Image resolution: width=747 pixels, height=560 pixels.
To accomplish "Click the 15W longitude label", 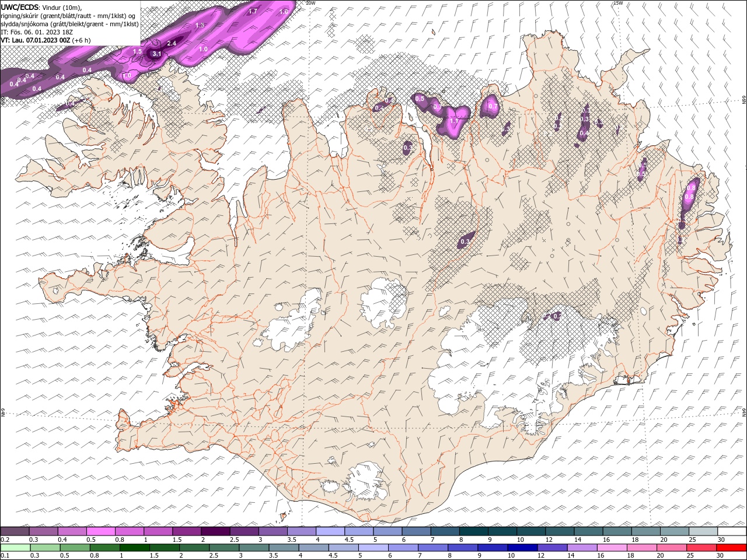I will coord(618,3).
